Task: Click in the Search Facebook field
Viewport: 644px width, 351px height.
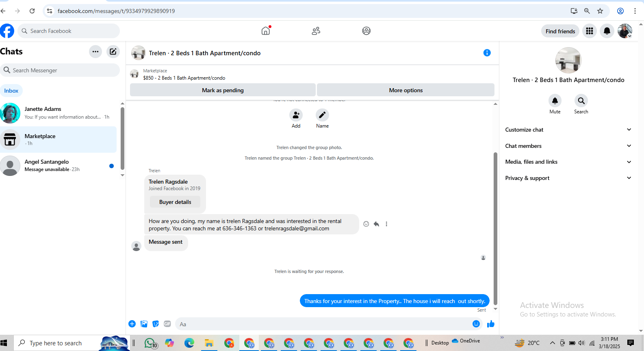Action: click(69, 31)
